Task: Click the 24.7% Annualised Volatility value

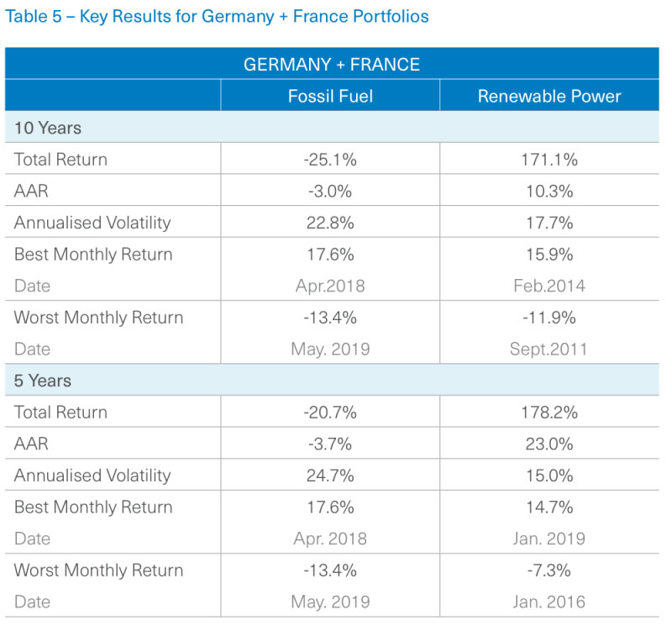Action: [330, 476]
